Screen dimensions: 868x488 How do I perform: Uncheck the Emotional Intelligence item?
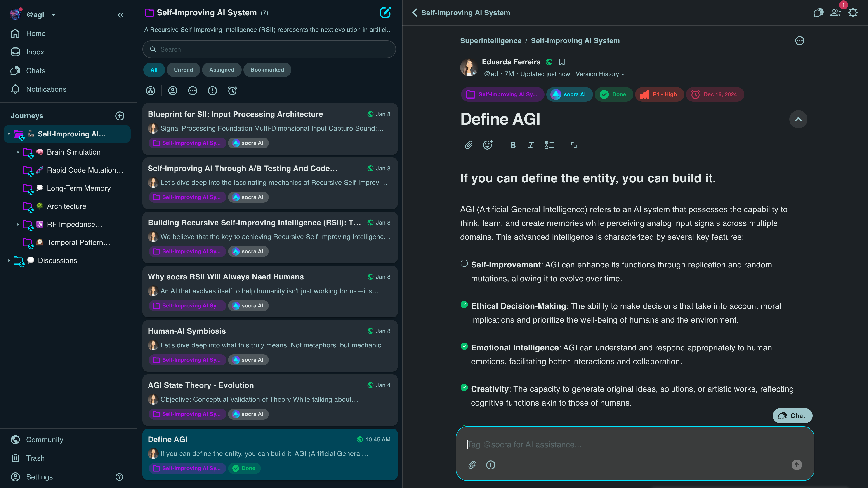[464, 346]
